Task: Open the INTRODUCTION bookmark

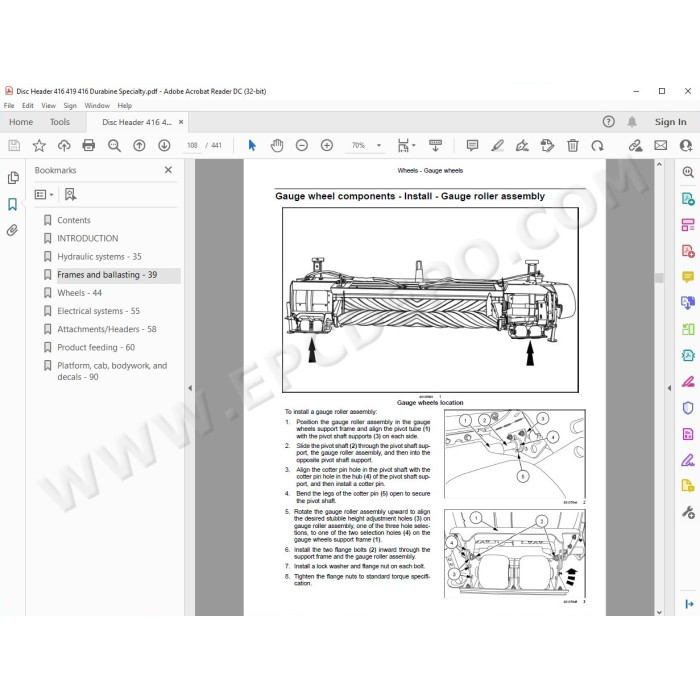Action: point(88,238)
